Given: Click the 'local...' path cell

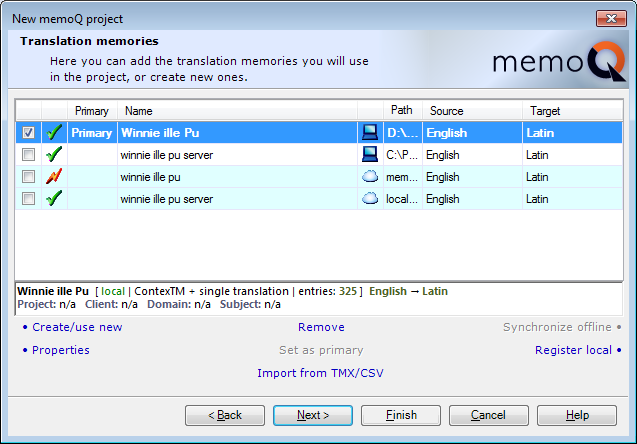Looking at the screenshot, I should (402, 199).
